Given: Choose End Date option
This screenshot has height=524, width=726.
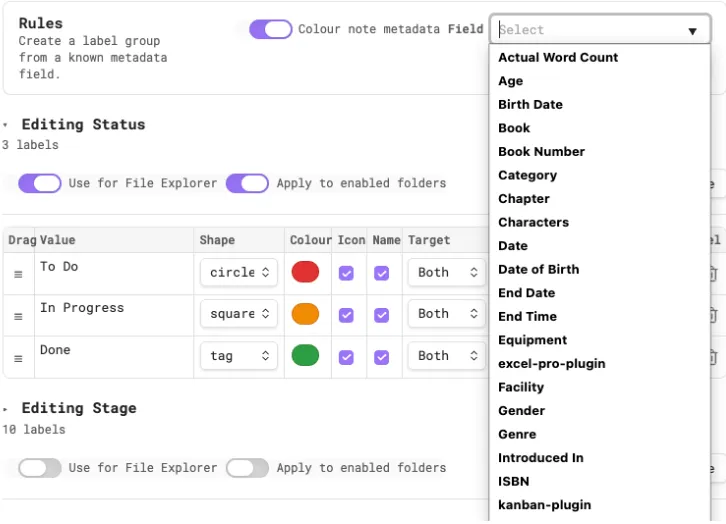Looking at the screenshot, I should 600,293.
